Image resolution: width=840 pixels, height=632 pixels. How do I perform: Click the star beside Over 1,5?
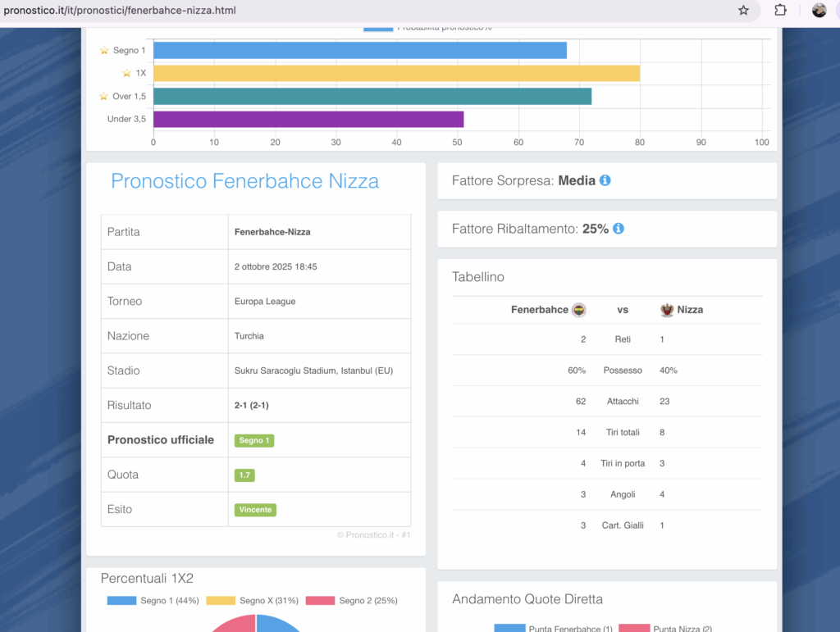(x=104, y=97)
